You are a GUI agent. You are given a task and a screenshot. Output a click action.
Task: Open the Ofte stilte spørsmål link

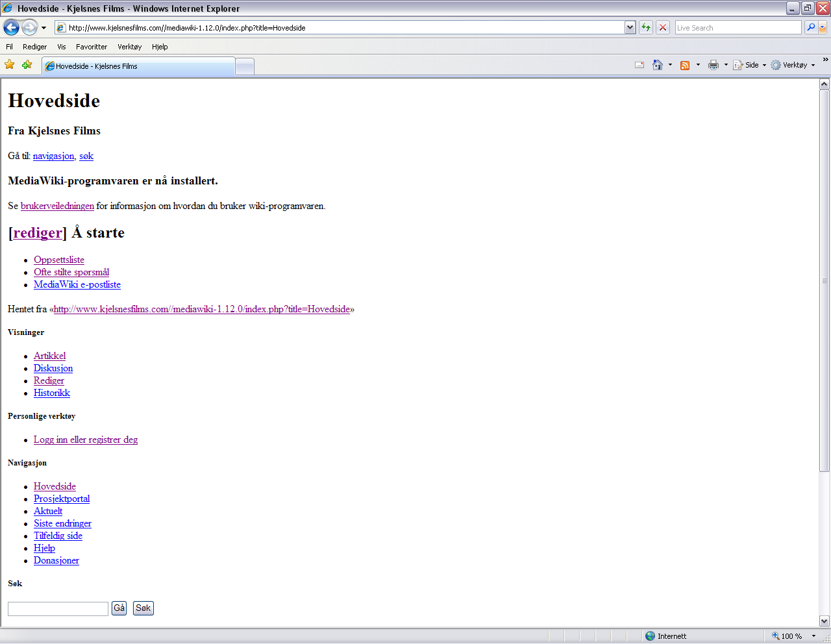(71, 272)
